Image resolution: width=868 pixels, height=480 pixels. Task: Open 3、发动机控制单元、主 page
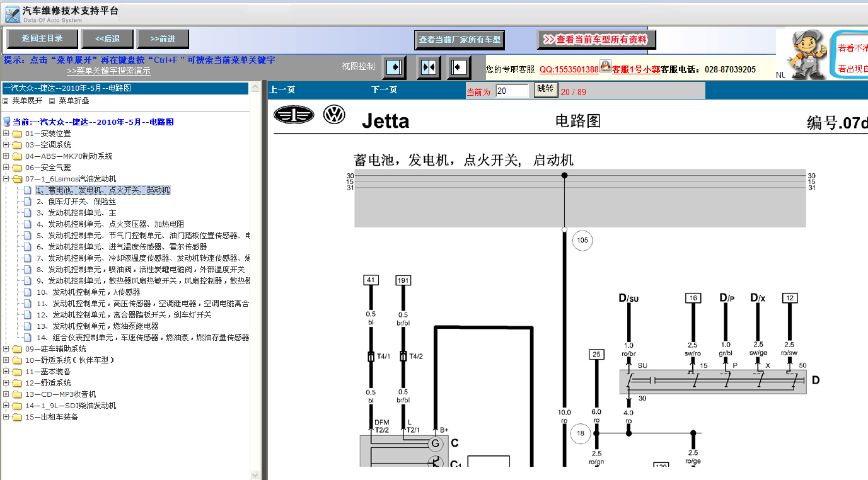tap(76, 213)
